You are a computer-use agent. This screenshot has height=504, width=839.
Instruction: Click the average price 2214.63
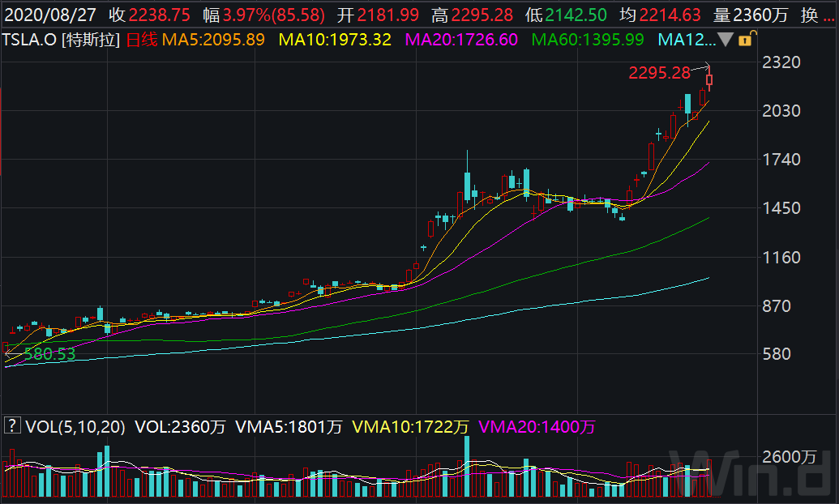click(x=670, y=15)
